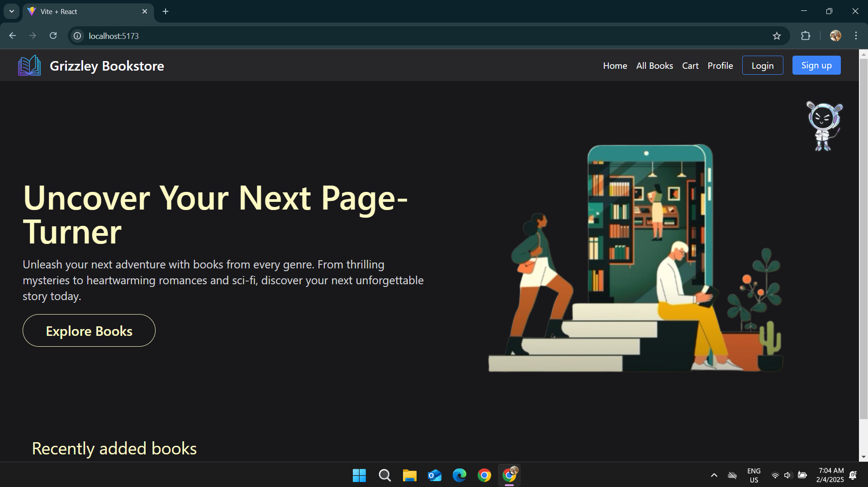Image resolution: width=868 pixels, height=487 pixels.
Task: Open the Chrome three-dot menu
Action: (856, 36)
